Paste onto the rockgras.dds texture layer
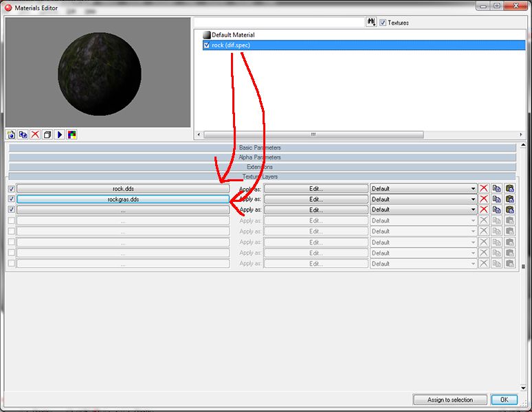This screenshot has width=532, height=412. 509,199
